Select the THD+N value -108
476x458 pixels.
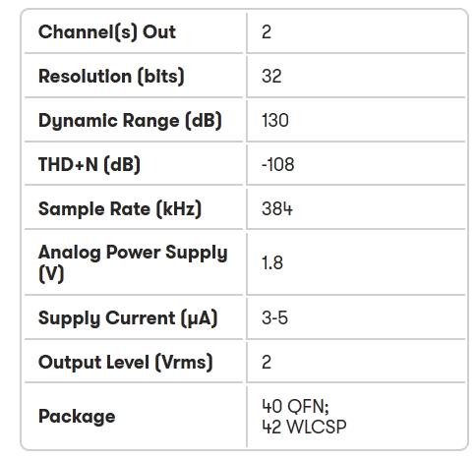[277, 164]
